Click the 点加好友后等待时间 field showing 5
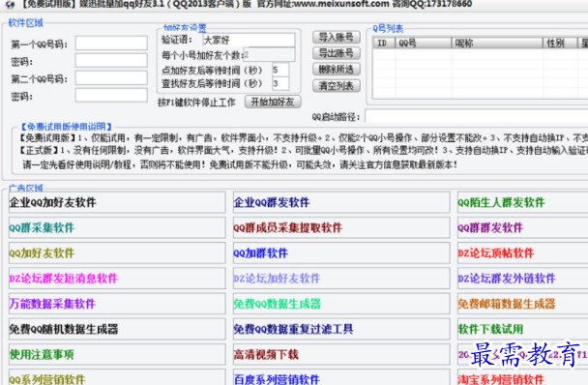Image resolution: width=588 pixels, height=385 pixels. (x=280, y=70)
